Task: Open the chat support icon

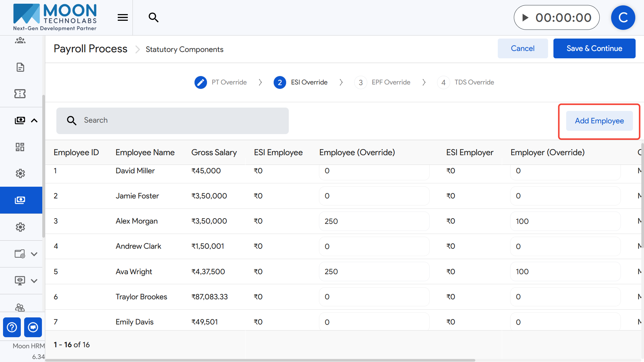Action: click(x=33, y=327)
